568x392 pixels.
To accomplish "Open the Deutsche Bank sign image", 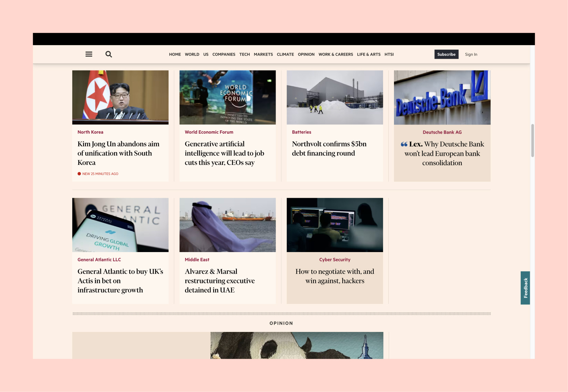I will tap(442, 97).
